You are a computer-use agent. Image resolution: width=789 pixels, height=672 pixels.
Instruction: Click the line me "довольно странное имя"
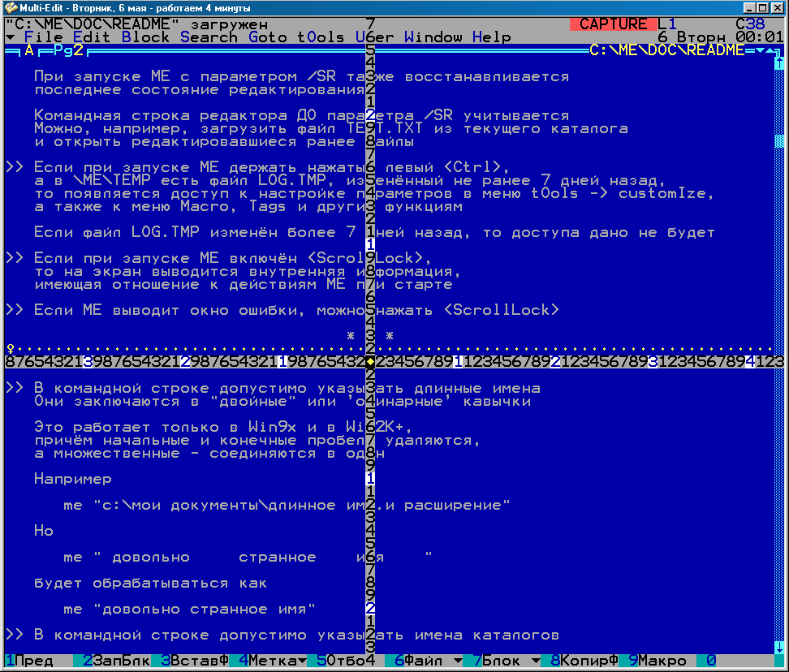(190, 610)
